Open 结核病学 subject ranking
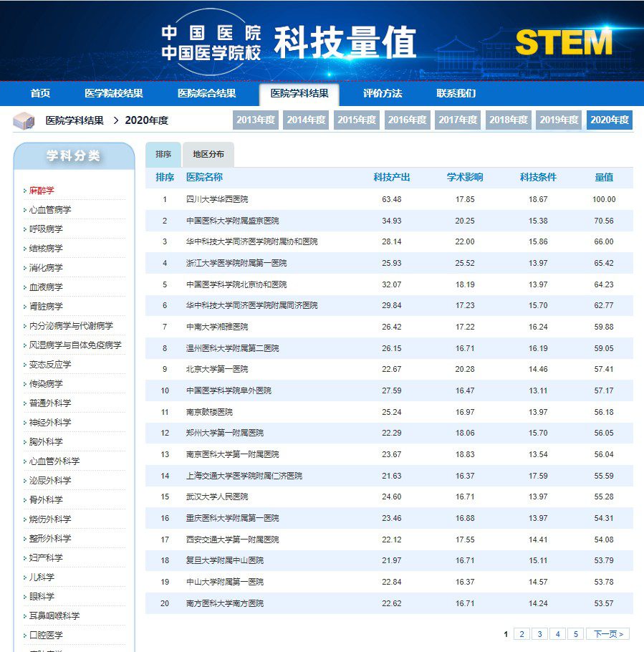Screen dimensions: 644x652 point(46,248)
